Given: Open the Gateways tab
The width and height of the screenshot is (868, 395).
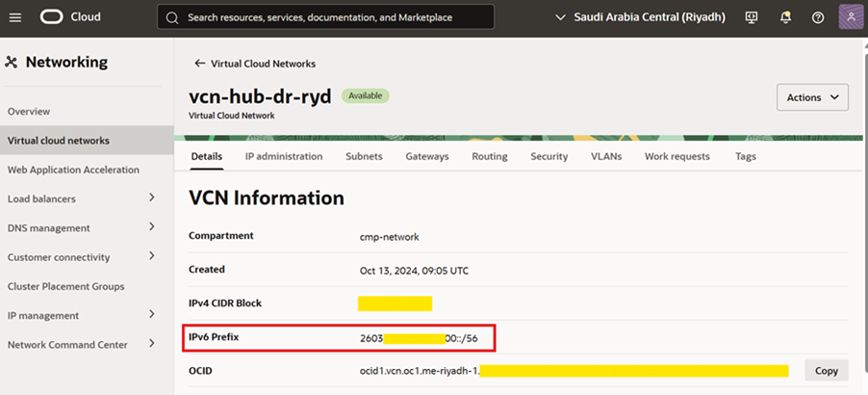Looking at the screenshot, I should pos(426,156).
